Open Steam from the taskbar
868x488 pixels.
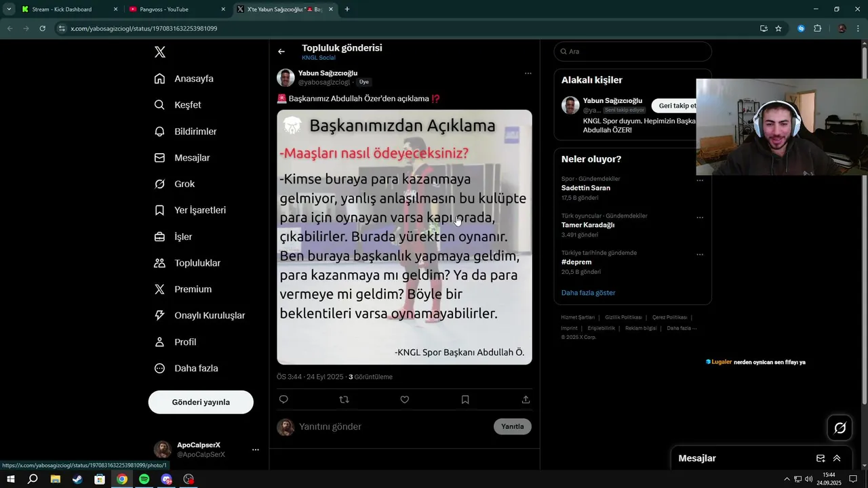(77, 479)
